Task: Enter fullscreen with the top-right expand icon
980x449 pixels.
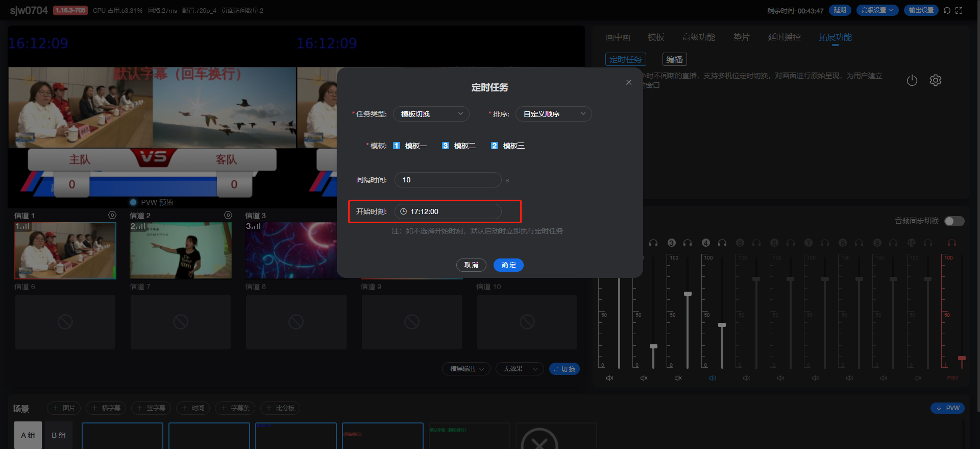Action: 959,11
